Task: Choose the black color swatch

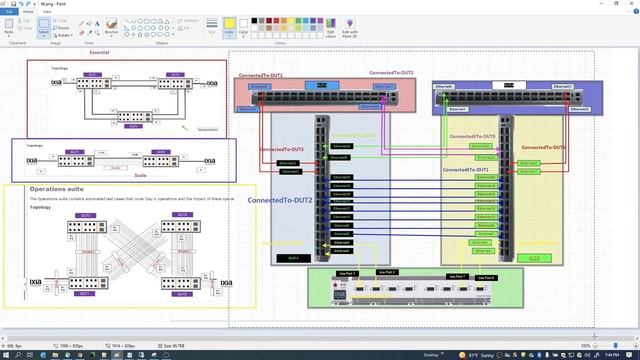Action: (254, 20)
